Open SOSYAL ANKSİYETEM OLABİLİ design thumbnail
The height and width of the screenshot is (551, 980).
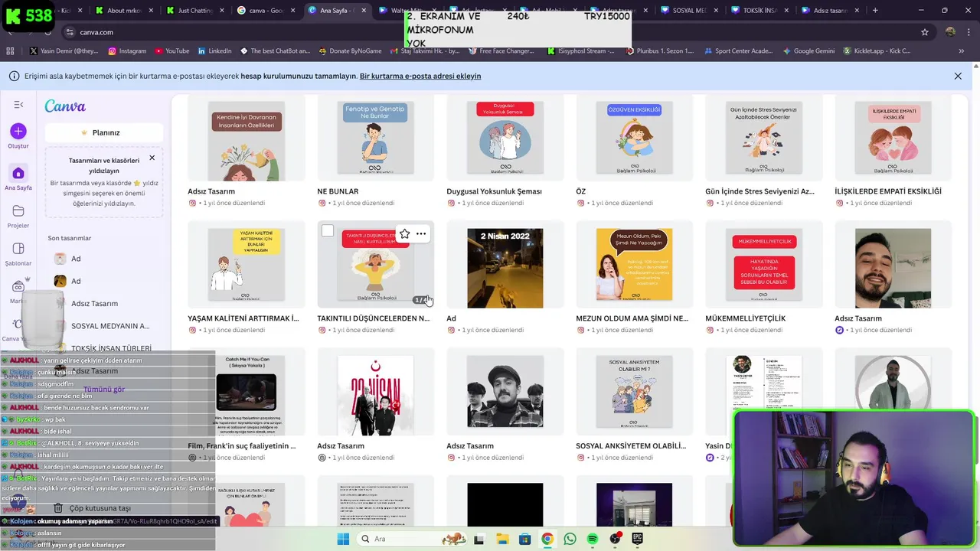634,393
